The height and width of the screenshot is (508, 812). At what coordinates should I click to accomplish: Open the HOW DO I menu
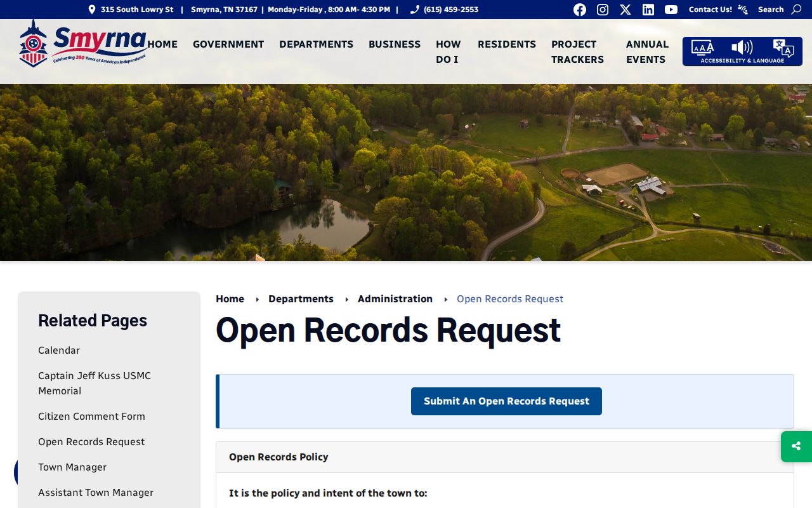(x=448, y=51)
